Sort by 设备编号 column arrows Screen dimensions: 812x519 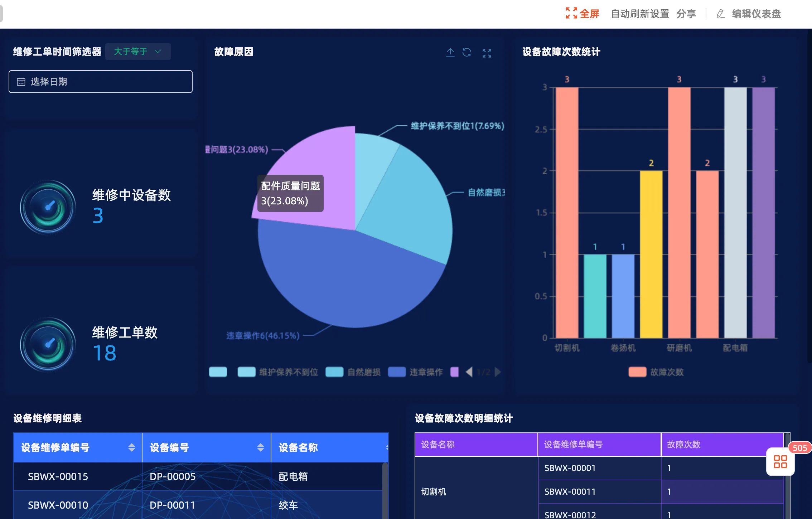point(261,447)
